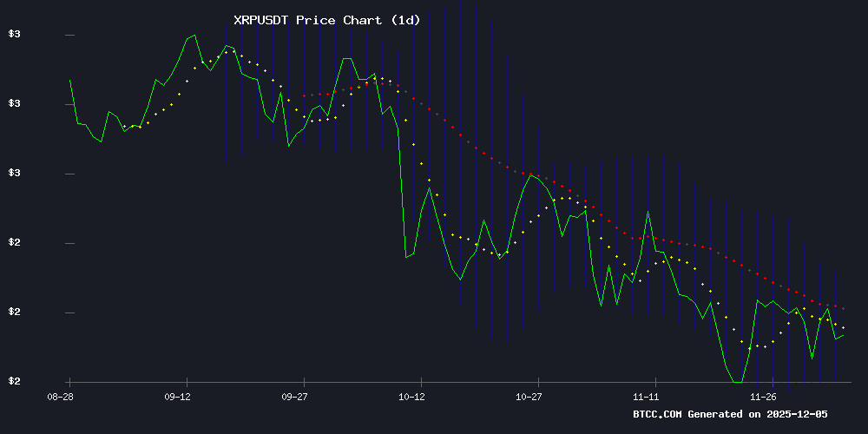
Task: Click the green line's final point at right
Action: pyautogui.click(x=843, y=335)
